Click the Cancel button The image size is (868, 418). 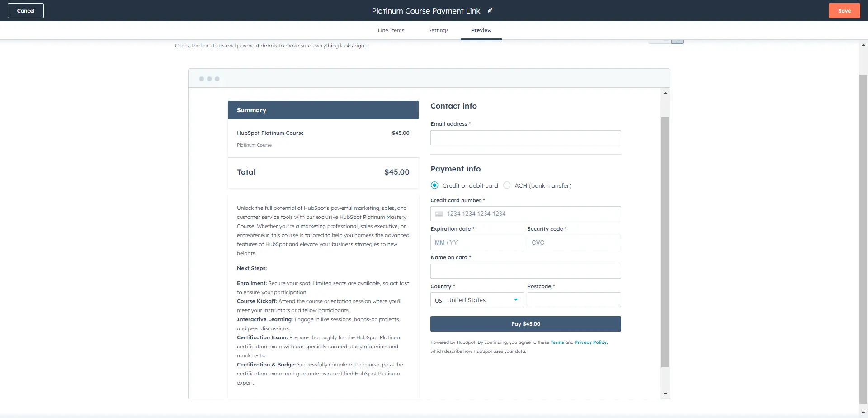point(25,10)
